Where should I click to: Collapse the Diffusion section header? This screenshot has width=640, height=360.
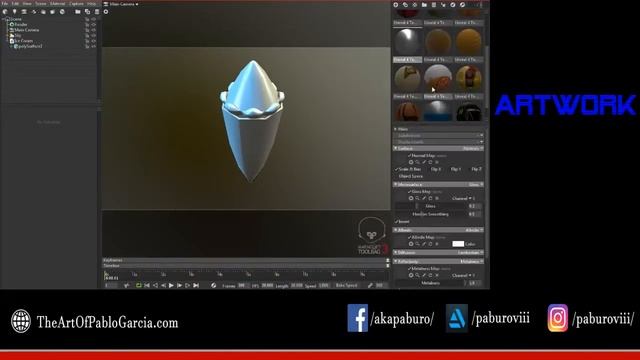coord(439,253)
